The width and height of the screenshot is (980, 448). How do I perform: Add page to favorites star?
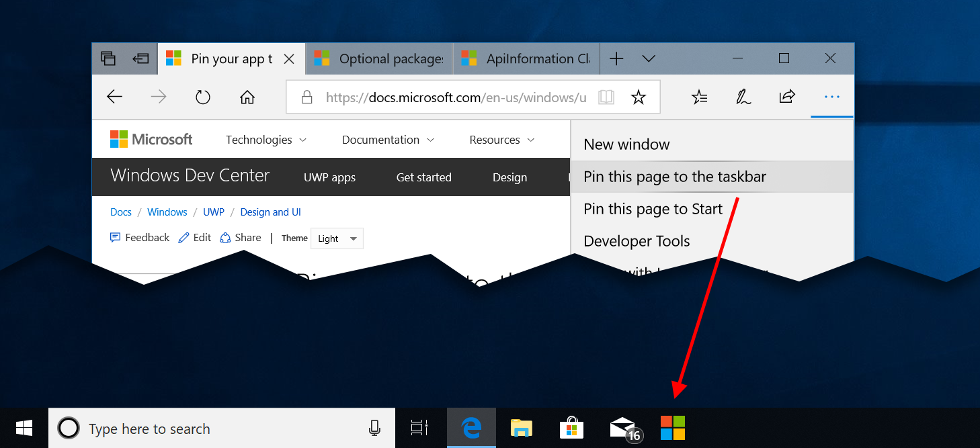[639, 97]
